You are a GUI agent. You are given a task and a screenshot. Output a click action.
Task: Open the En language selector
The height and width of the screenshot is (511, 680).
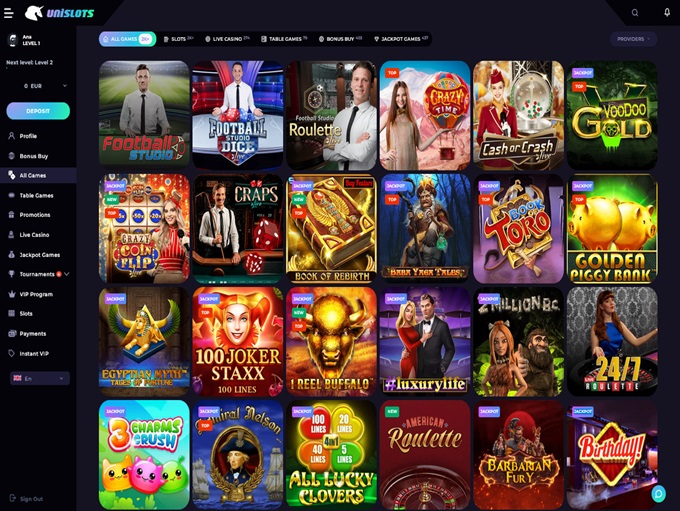point(39,378)
